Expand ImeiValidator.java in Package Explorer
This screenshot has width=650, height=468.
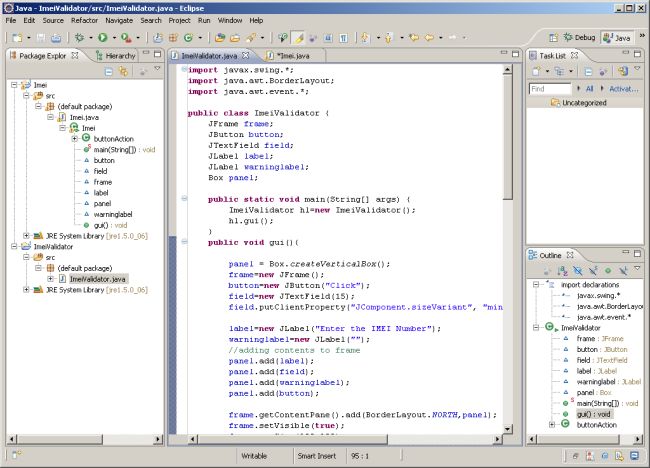pos(51,278)
